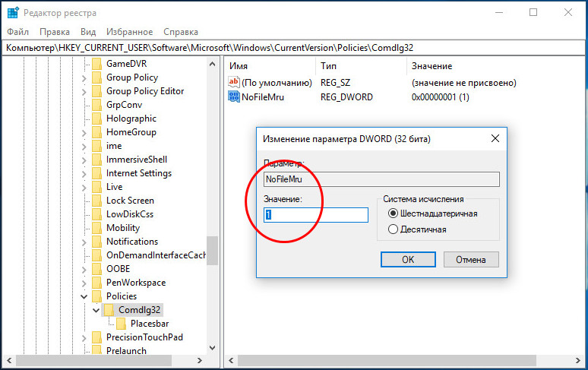Select the GrpConv folder icon
This screenshot has height=370, width=588.
pos(96,105)
